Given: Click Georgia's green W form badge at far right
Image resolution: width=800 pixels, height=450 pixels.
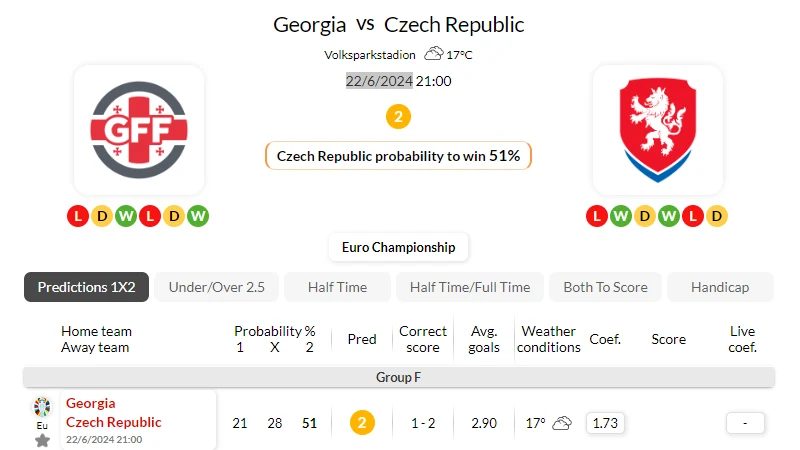Looking at the screenshot, I should tap(198, 216).
